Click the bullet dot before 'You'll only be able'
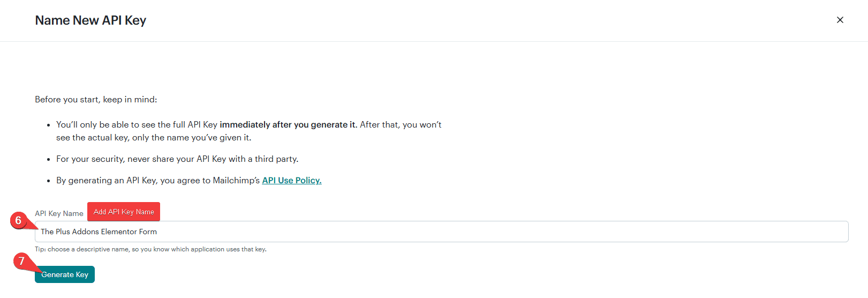Screen dimensions: 868x298 49,125
